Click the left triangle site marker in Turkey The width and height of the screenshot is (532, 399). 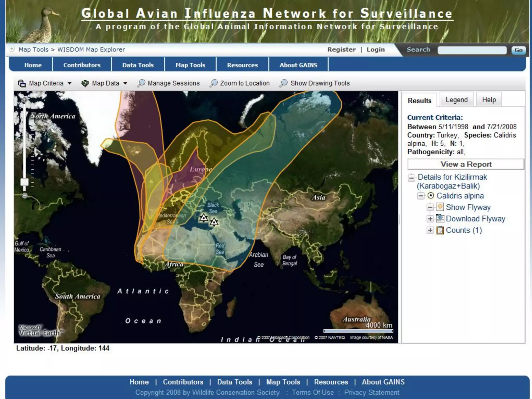[x=203, y=218]
